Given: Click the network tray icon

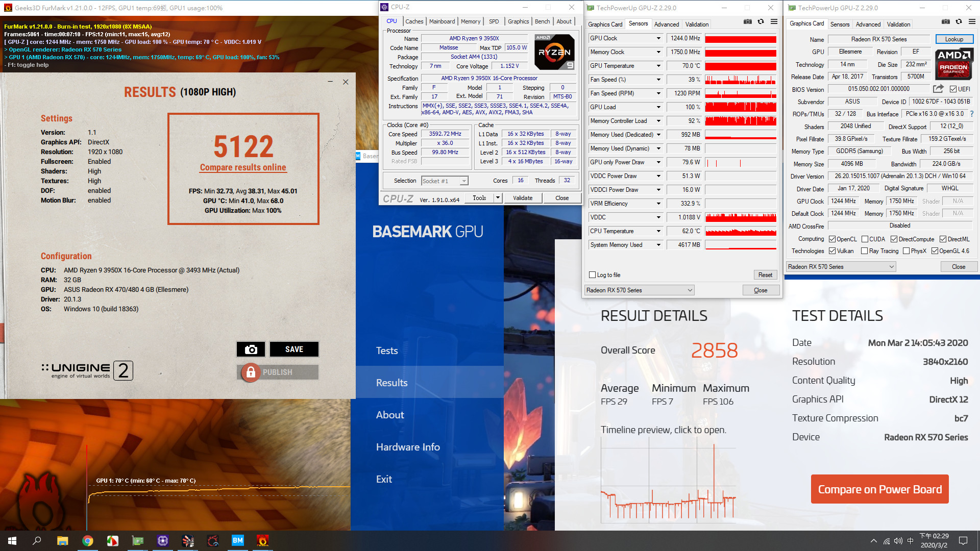Looking at the screenshot, I should pos(887,541).
